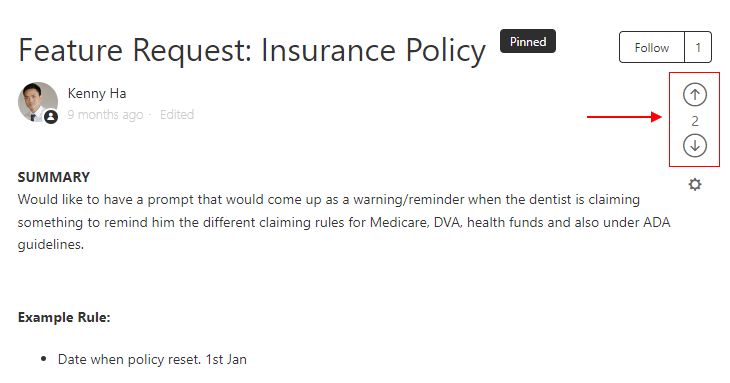This screenshot has width=730, height=383.
Task: Open Kenny Ha's profile picture
Action: pyautogui.click(x=38, y=102)
